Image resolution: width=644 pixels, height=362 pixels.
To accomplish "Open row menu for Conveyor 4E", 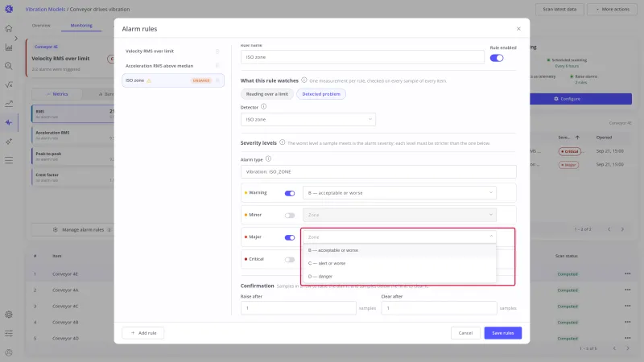I will click(628, 274).
